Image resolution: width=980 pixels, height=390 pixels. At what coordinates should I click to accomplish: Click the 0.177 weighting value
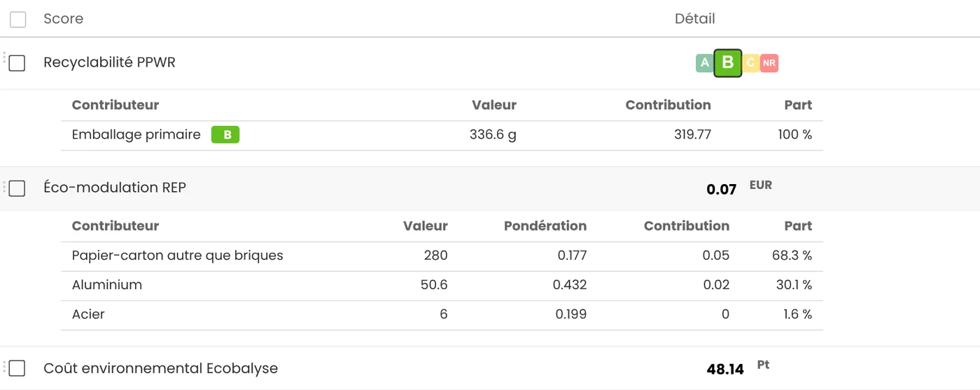[572, 256]
